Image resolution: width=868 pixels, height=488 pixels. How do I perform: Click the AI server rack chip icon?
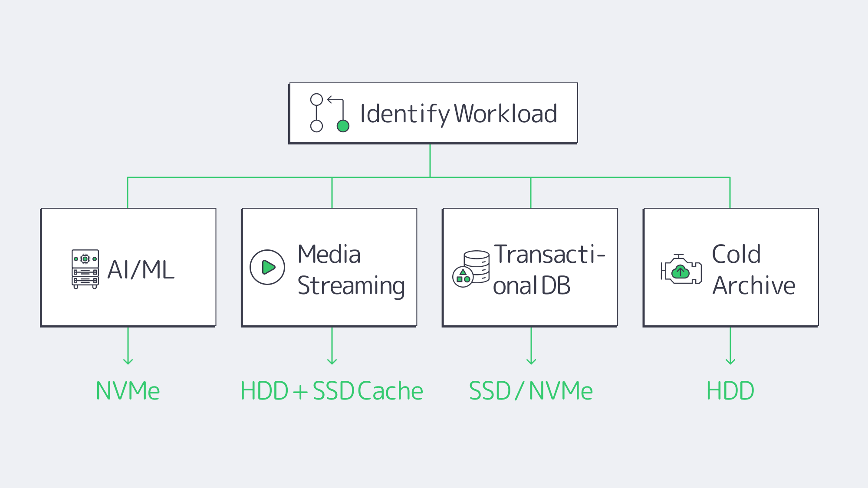(85, 269)
